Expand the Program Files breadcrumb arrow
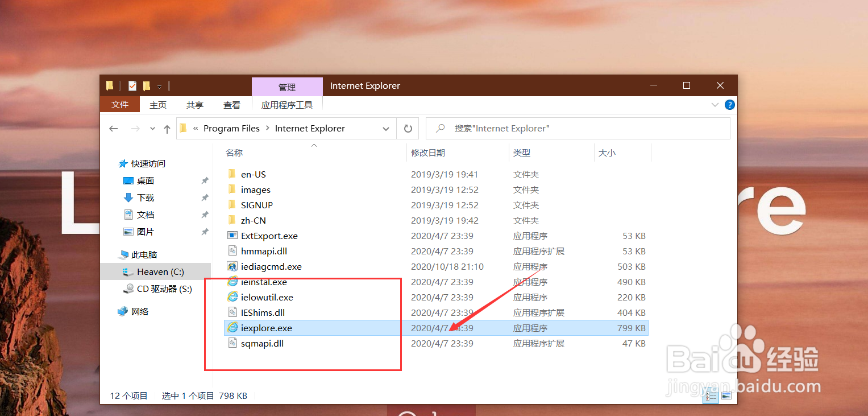 point(267,129)
